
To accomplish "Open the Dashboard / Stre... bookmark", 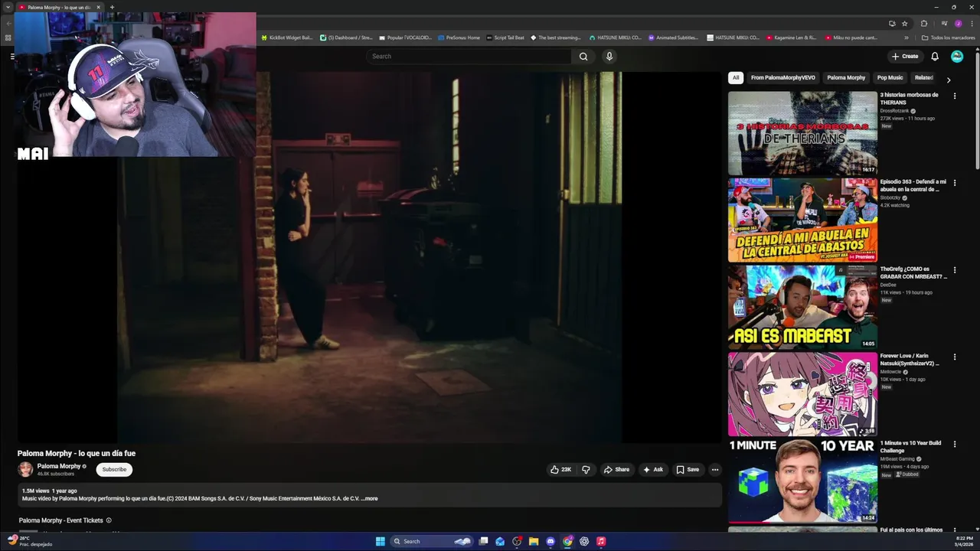I will point(347,37).
